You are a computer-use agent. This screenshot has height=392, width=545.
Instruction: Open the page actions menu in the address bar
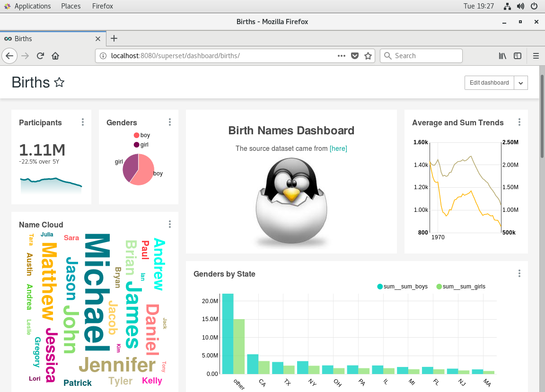coord(341,56)
